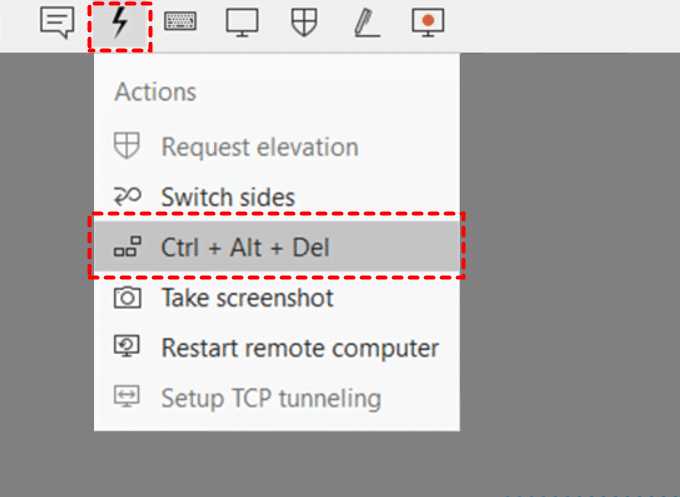Open the display settings monitor icon

242,22
